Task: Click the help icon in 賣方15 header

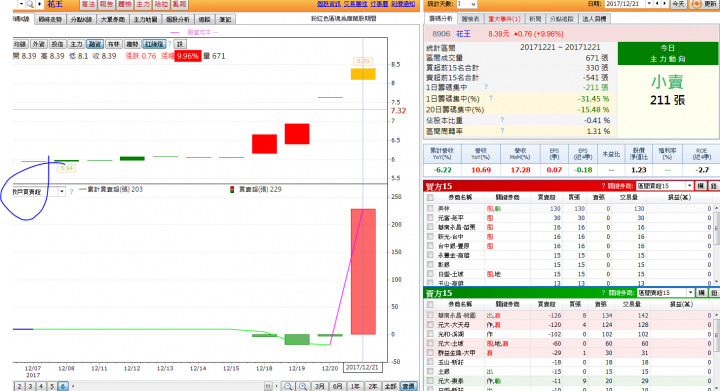Action: click(603, 292)
